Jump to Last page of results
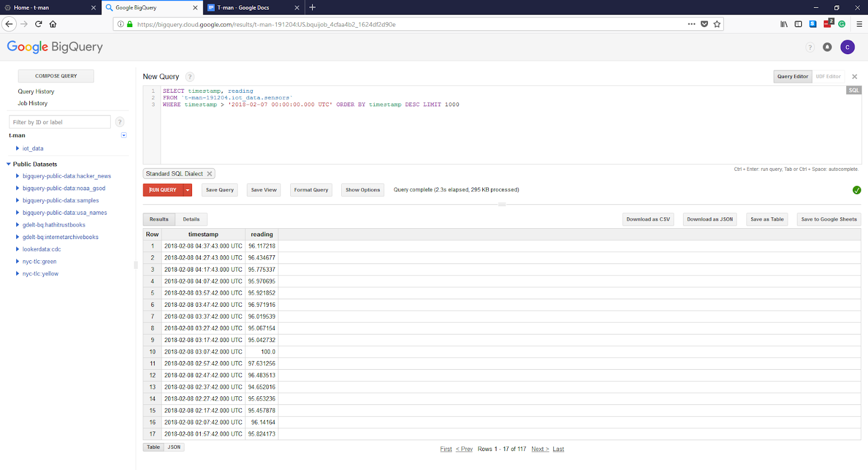Screen dimensions: 868x470 558,449
